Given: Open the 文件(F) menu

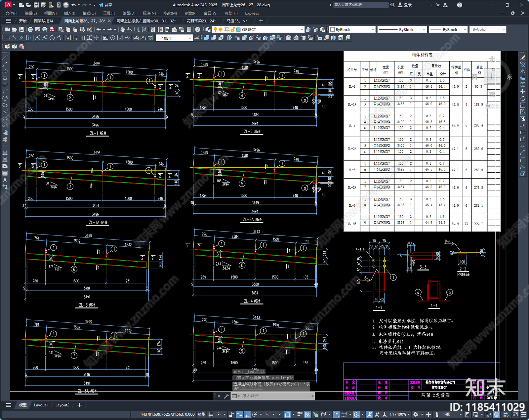Looking at the screenshot, I should (11, 13).
